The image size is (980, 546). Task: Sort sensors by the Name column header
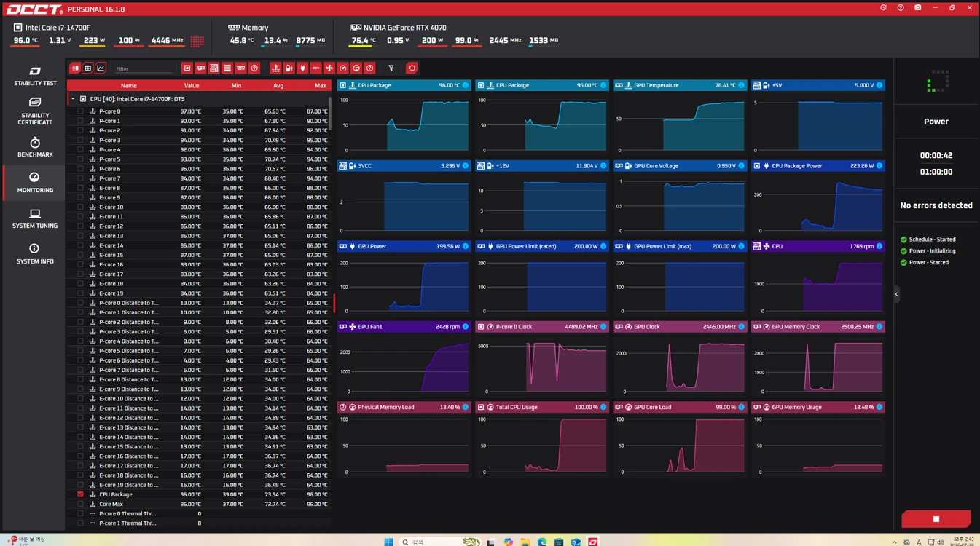coord(129,85)
